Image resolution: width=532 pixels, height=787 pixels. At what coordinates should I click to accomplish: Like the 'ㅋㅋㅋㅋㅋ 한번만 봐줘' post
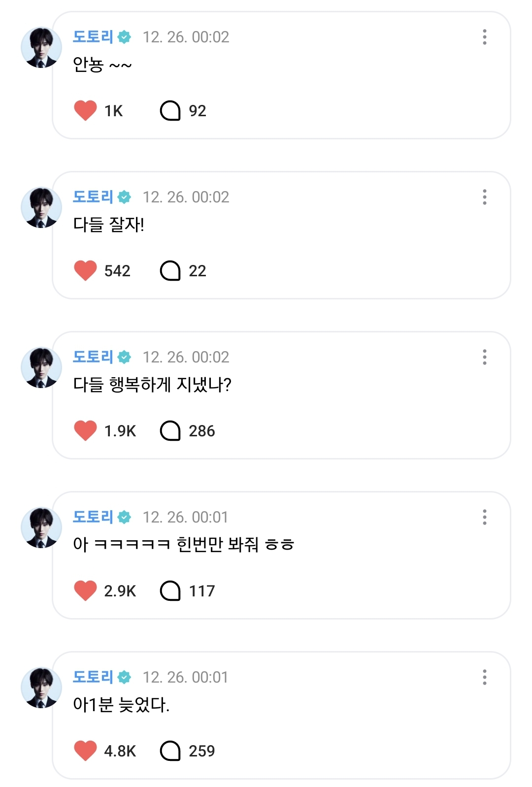click(x=85, y=590)
